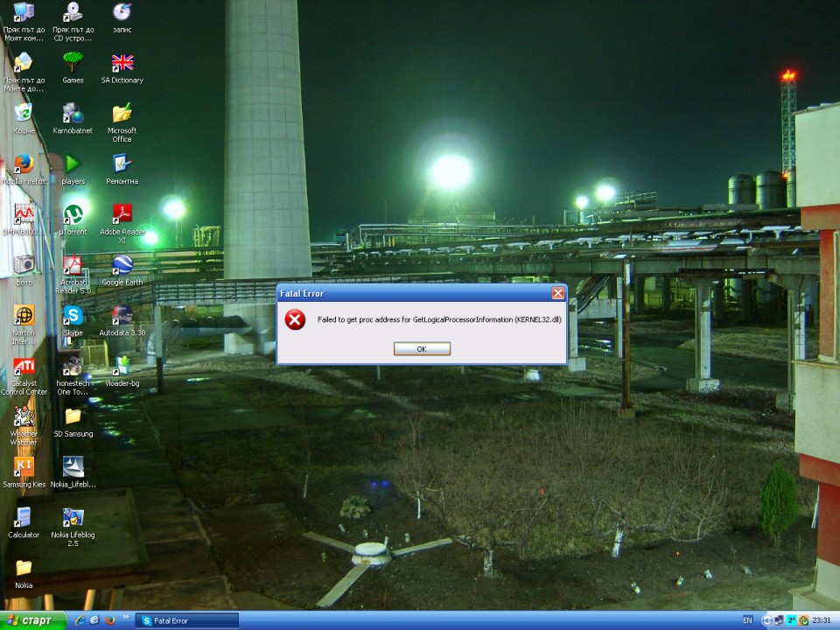The height and width of the screenshot is (630, 840).
Task: Open the uTorrent desktop icon
Action: pos(73,220)
